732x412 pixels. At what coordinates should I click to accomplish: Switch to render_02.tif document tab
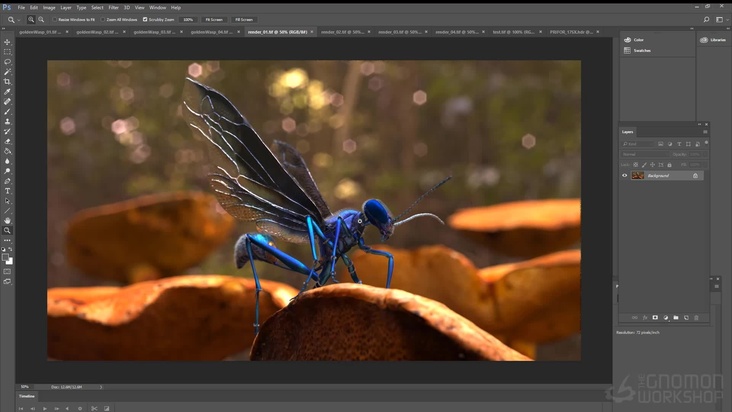point(342,32)
